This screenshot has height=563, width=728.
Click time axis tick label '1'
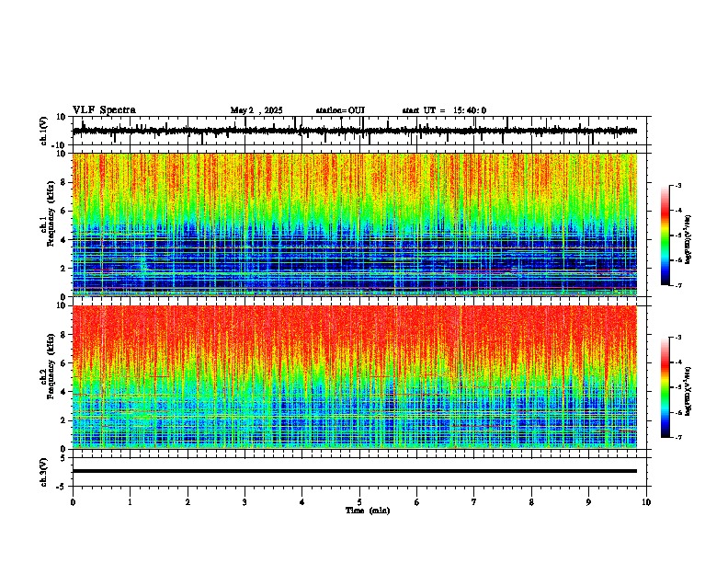click(130, 502)
